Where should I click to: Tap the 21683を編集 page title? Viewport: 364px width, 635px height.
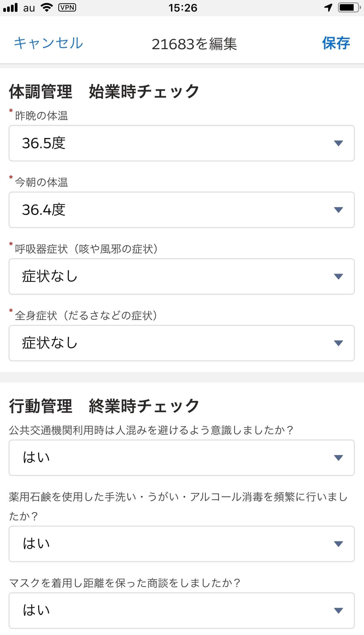pos(194,44)
